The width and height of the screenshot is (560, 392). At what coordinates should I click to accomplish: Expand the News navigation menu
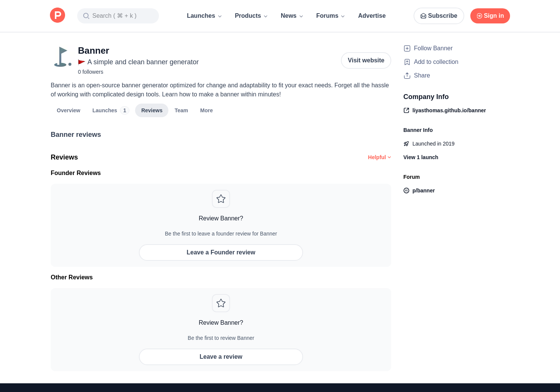coord(292,16)
